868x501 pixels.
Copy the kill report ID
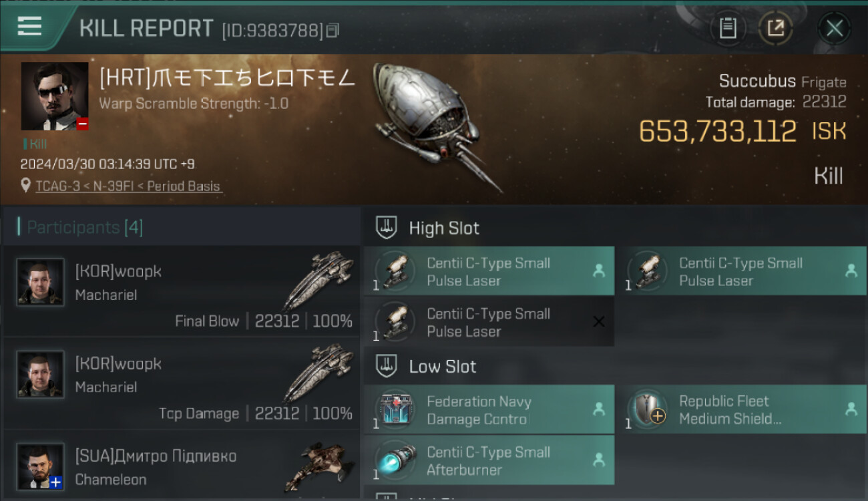333,30
